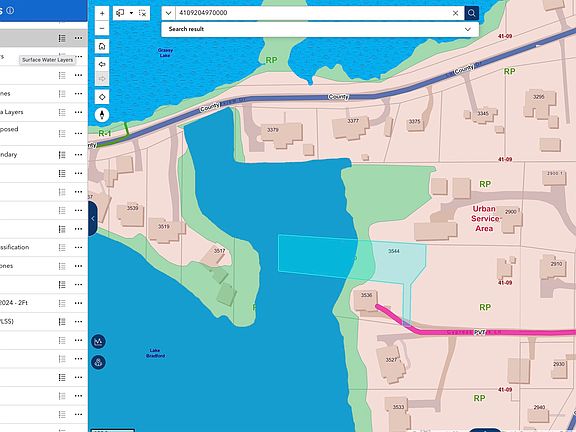Return map to default home extent
The image size is (576, 432).
pos(102,47)
